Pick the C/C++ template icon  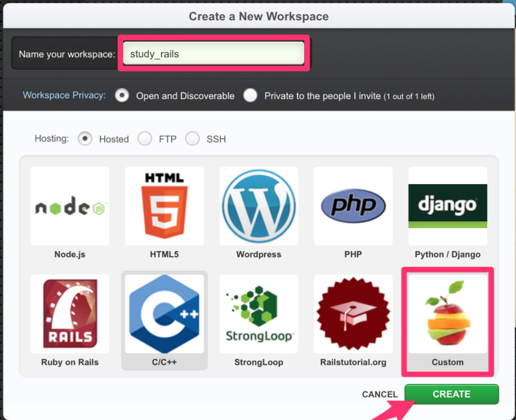click(164, 314)
